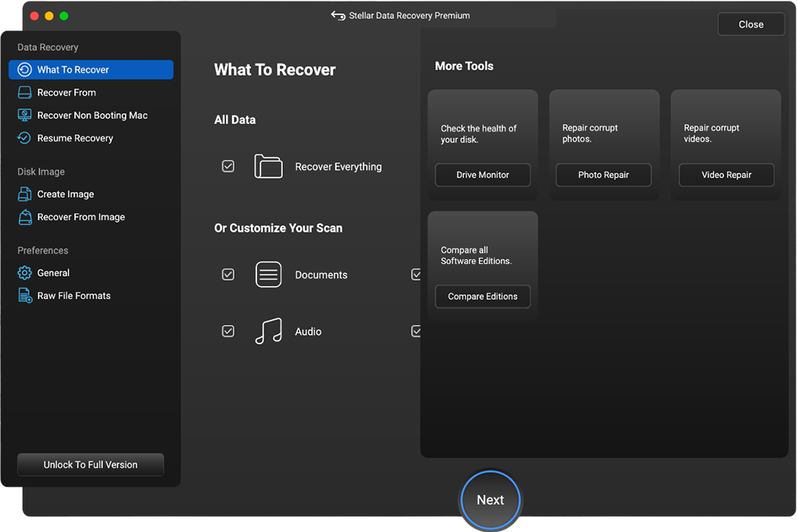The width and height of the screenshot is (797, 532).
Task: Select Recover From in the sidebar
Action: click(x=91, y=92)
